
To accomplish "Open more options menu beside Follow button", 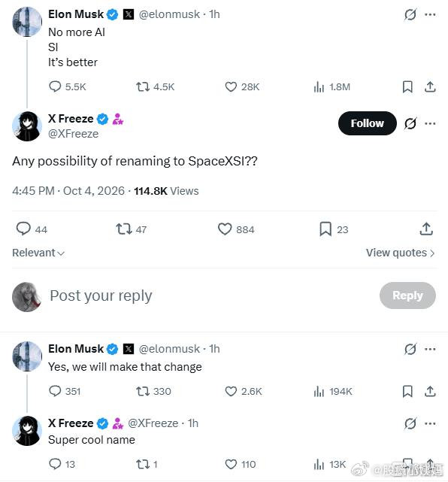I will pos(430,123).
